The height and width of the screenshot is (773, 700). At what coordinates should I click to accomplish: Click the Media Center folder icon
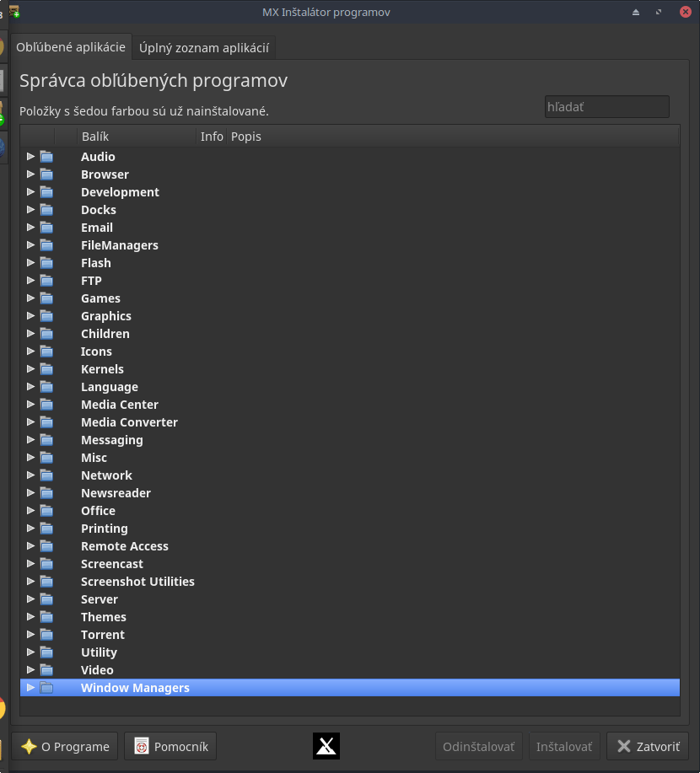pos(46,405)
